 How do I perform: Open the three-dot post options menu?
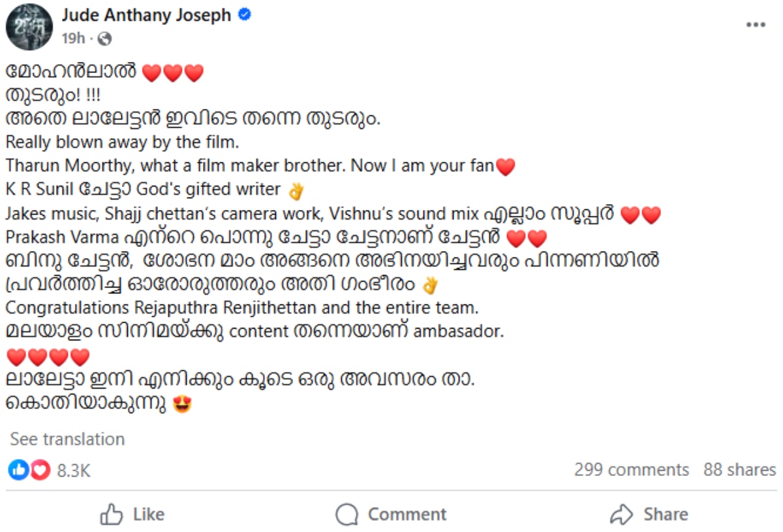(x=755, y=25)
